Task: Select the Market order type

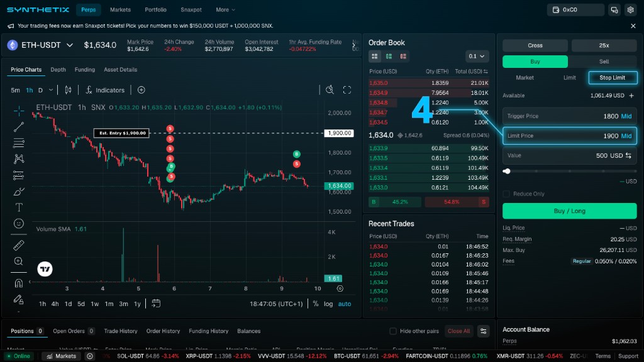Action: 525,77
